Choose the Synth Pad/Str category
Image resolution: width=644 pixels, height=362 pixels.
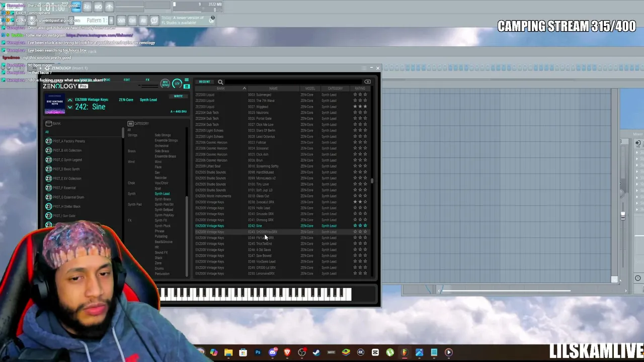[164, 205]
